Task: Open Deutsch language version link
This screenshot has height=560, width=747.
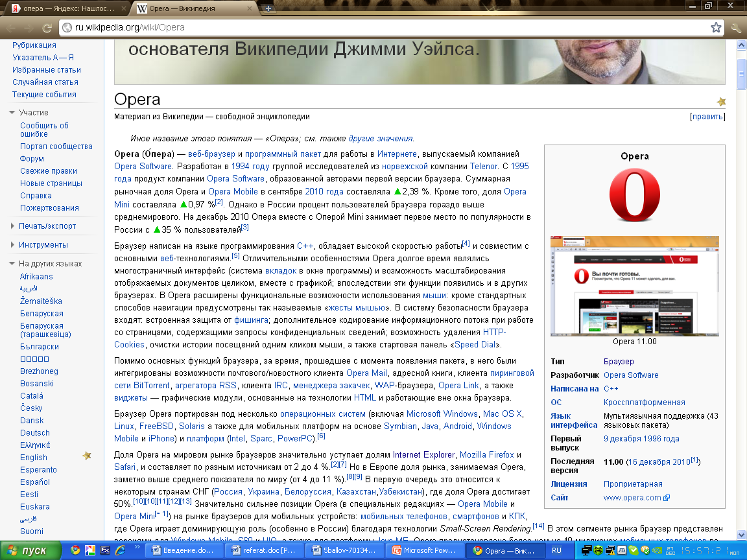Action: coord(34,433)
